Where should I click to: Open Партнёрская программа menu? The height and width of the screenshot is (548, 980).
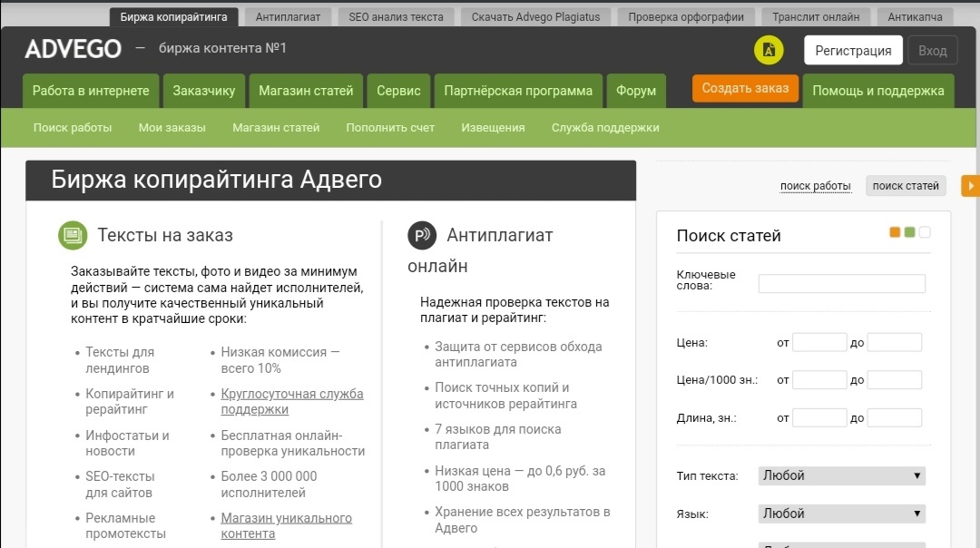point(518,91)
